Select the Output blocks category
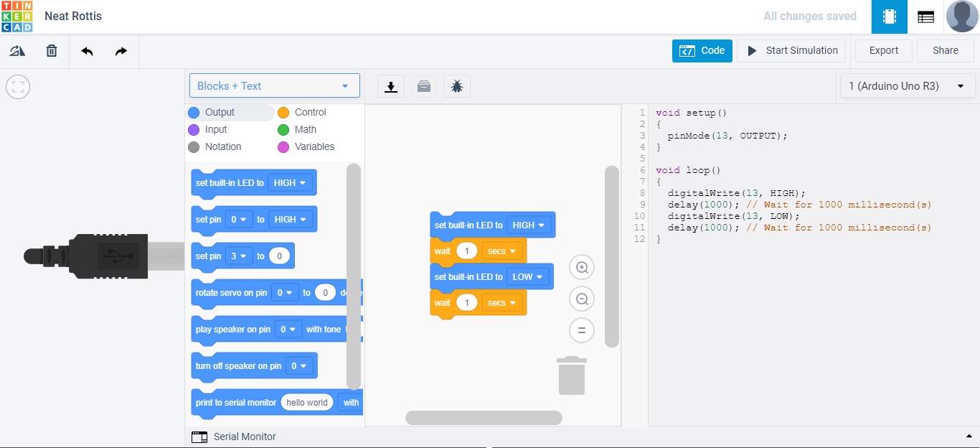980x448 pixels. (x=230, y=112)
